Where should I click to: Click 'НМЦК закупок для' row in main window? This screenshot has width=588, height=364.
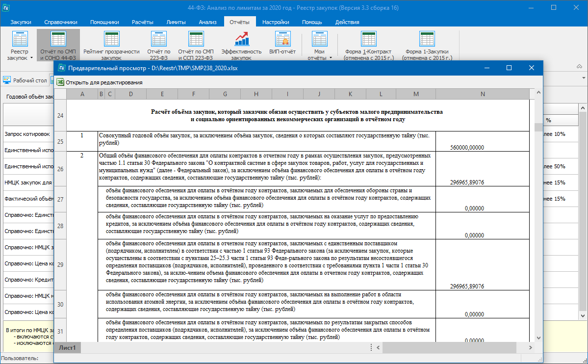tap(28, 182)
